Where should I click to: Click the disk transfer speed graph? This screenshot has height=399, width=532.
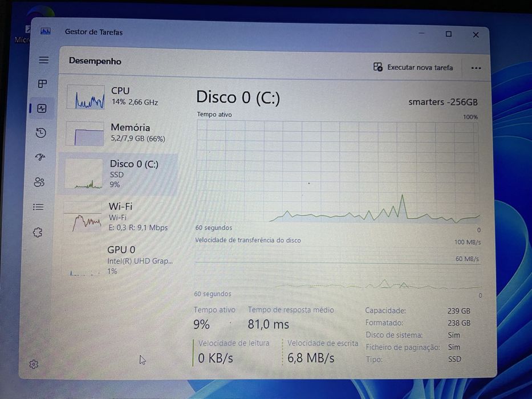338,268
